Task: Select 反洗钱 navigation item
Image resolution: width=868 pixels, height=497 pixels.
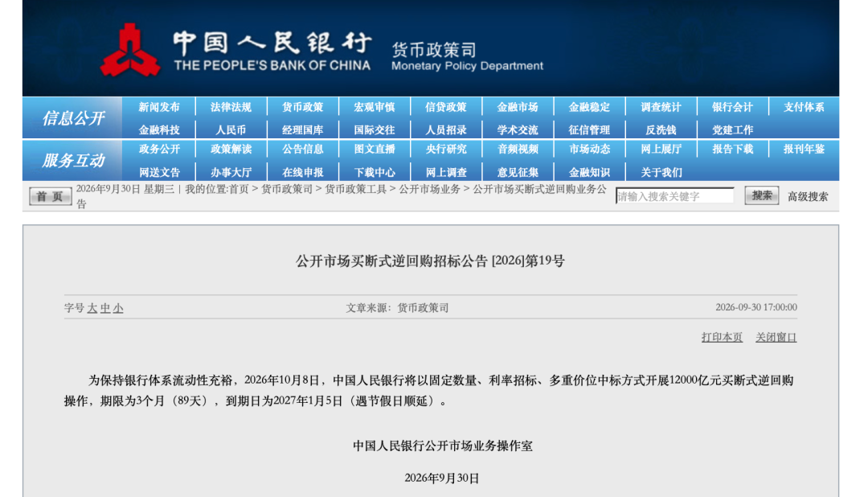Action: tap(661, 130)
